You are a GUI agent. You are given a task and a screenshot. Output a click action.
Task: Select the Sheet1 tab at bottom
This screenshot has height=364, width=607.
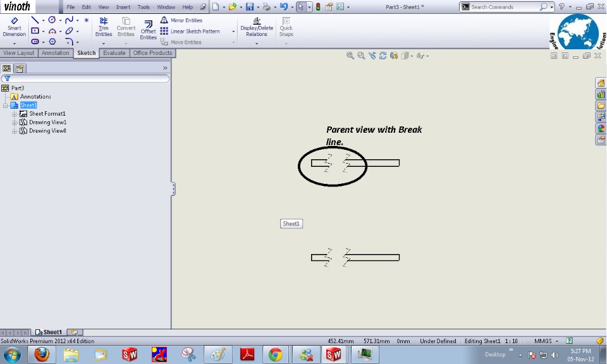[x=49, y=332]
